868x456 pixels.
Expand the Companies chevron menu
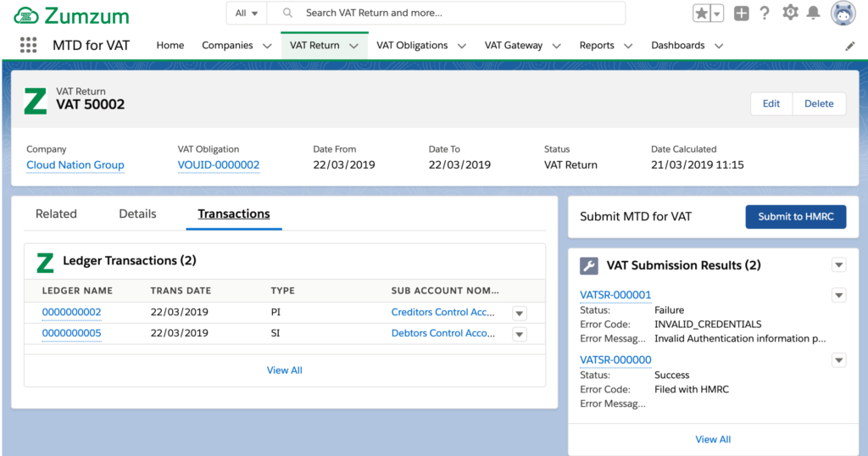[267, 46]
